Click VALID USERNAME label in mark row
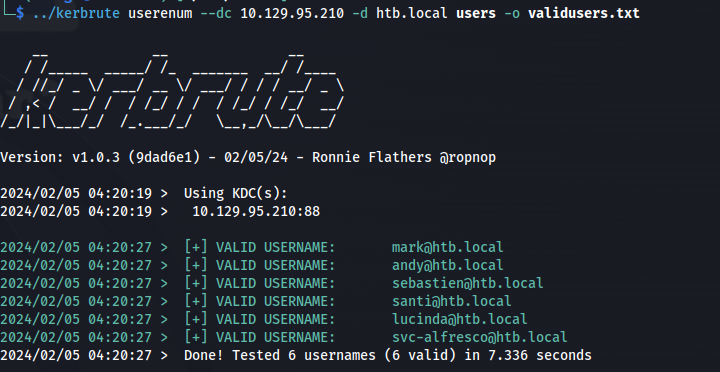Screen dimensions: 720x372 click(x=276, y=247)
